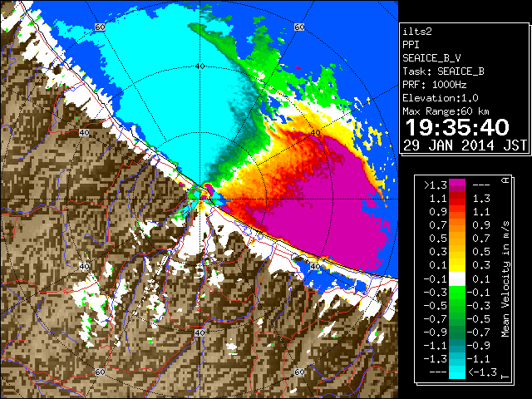Click the white band of the velocity color bar
Viewport: 532px width, 399px height.
[457, 279]
